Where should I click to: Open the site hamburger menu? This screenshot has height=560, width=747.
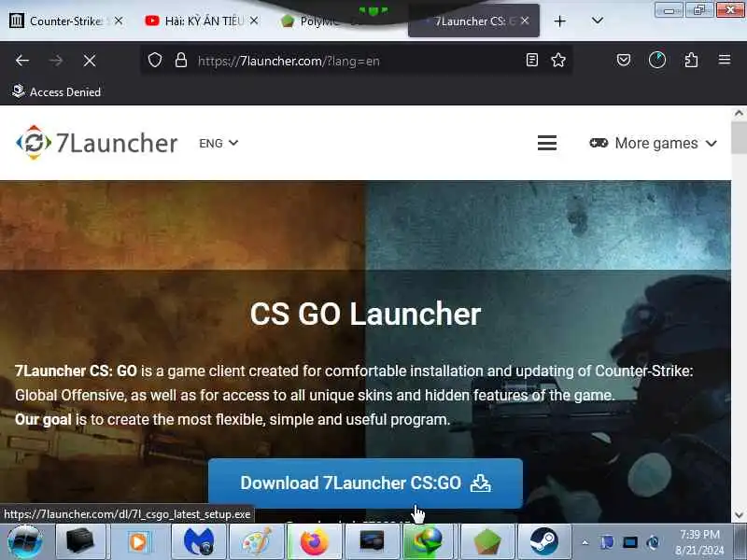(x=547, y=143)
